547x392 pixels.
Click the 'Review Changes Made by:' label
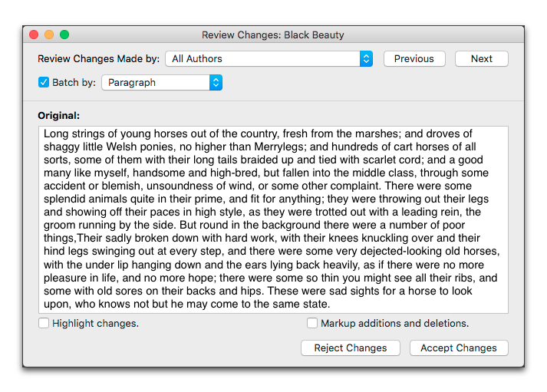pos(98,58)
